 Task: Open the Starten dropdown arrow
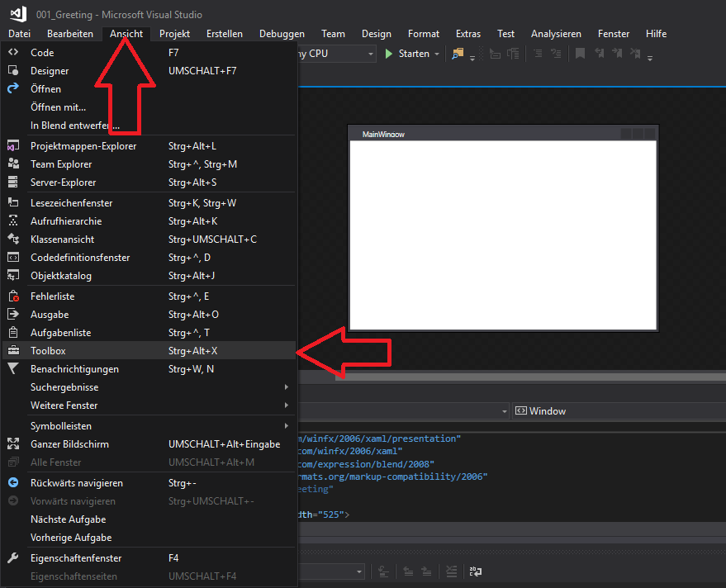[437, 55]
